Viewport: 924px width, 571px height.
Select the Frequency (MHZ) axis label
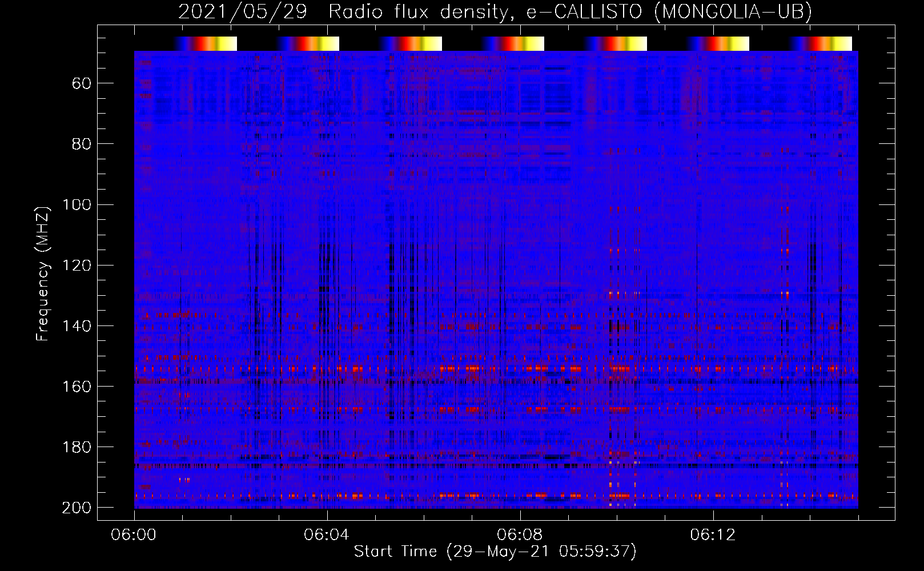(43, 274)
